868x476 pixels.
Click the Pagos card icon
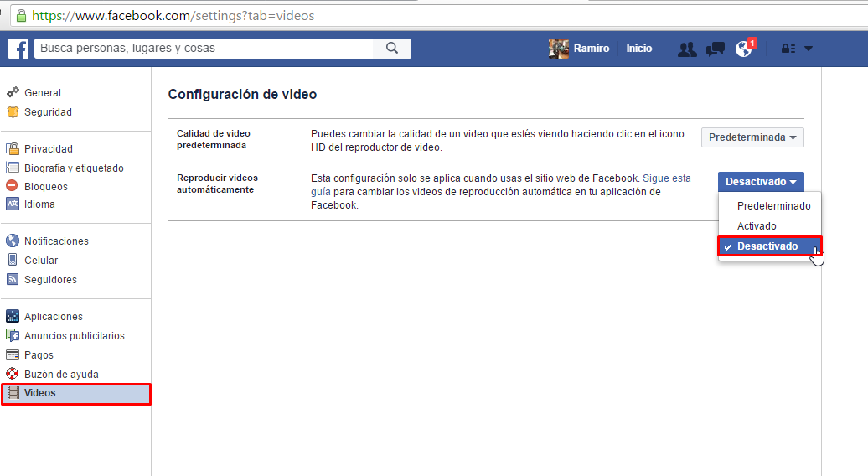[x=13, y=354]
